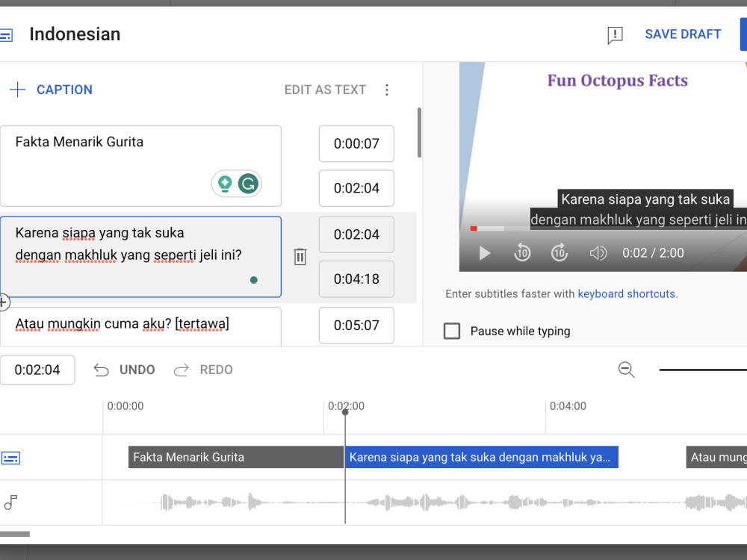Screen dimensions: 747x560
Task: Open the three-dot more options menu
Action: tap(387, 90)
